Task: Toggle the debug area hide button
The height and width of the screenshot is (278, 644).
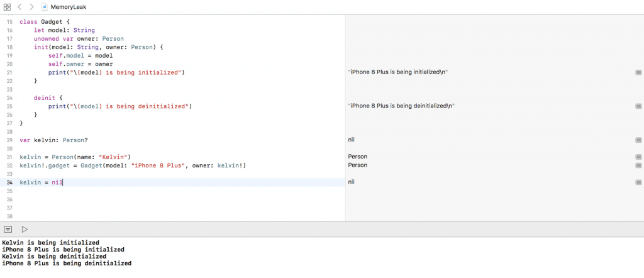Action: pyautogui.click(x=8, y=230)
